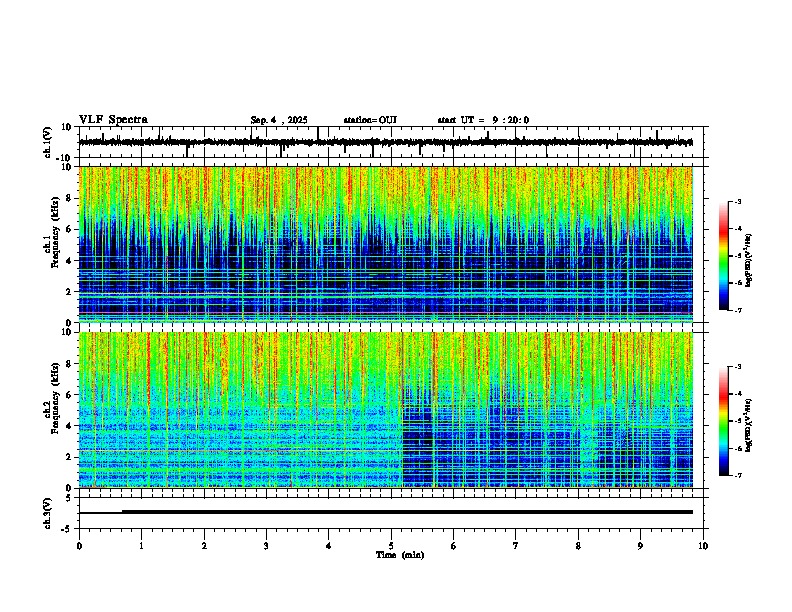The height and width of the screenshot is (612, 792).
Task: Click the 'start UT = 9:20:0' label
Action: click(483, 120)
